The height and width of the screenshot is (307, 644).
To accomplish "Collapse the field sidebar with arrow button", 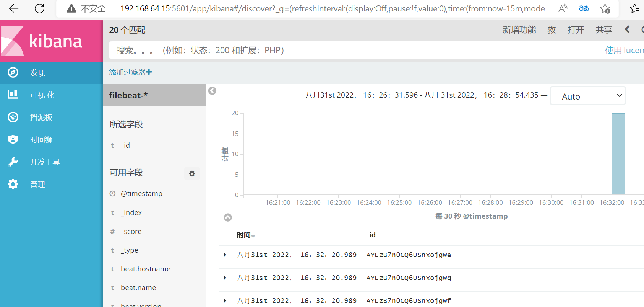I will coord(212,91).
